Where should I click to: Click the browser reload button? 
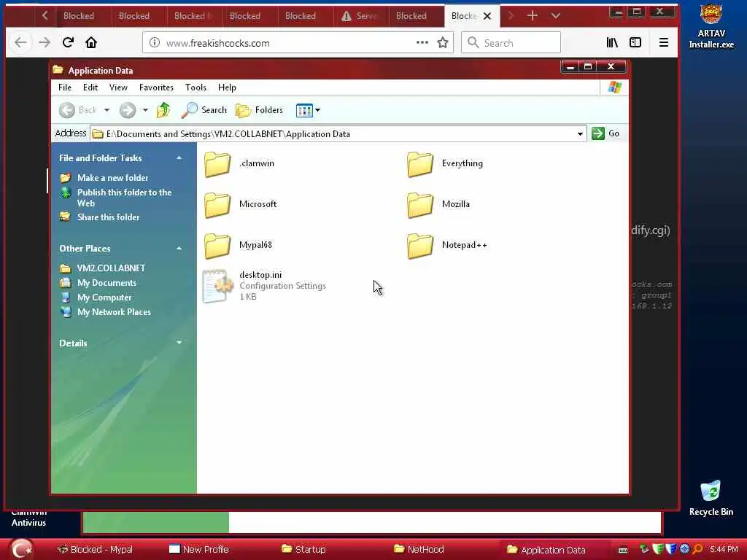tap(68, 42)
